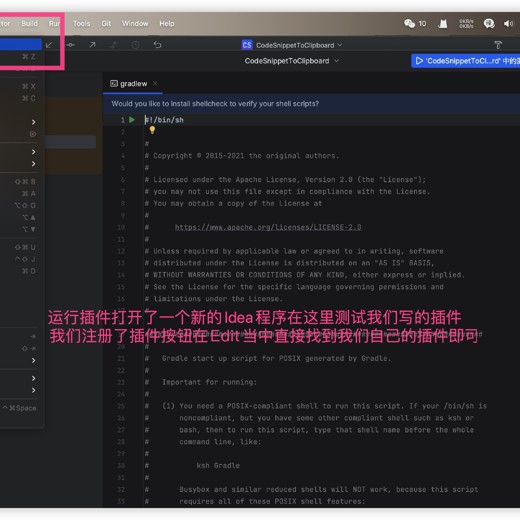
Task: Open the Git menu
Action: tap(106, 24)
